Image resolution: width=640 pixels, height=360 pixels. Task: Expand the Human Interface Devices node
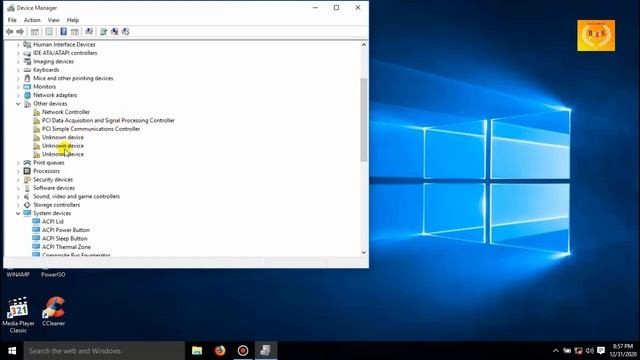tap(18, 44)
